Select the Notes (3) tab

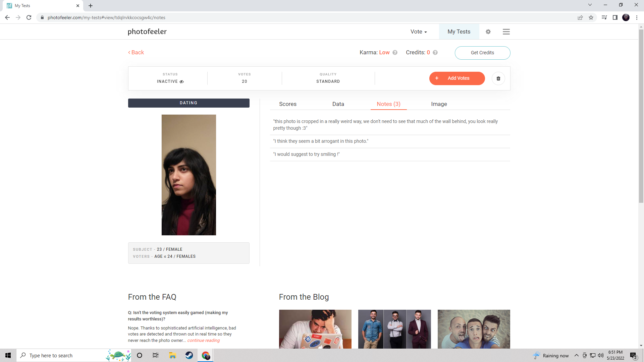pyautogui.click(x=388, y=104)
